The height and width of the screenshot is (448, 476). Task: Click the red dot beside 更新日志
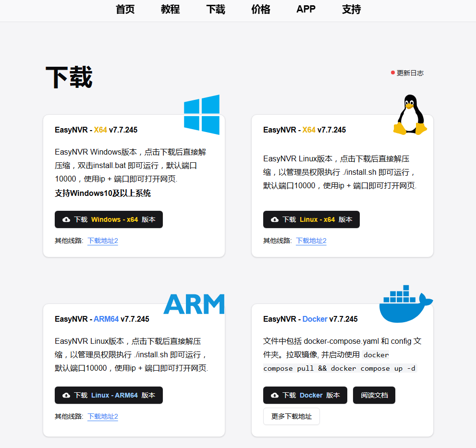393,73
